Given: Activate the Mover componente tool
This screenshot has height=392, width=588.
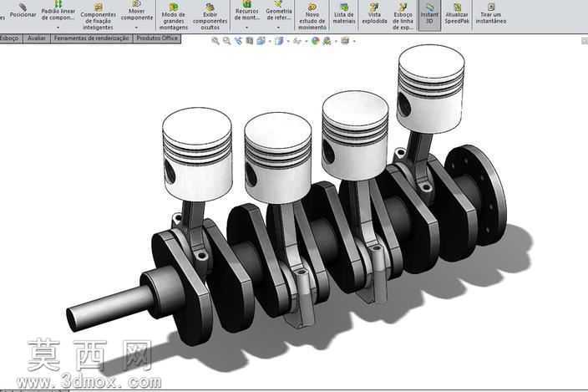Looking at the screenshot, I should pyautogui.click(x=137, y=11).
